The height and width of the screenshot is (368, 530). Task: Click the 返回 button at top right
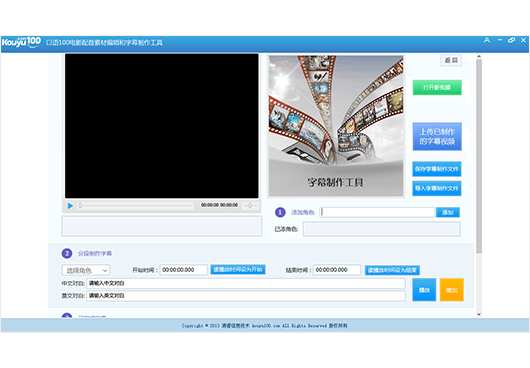pos(451,60)
